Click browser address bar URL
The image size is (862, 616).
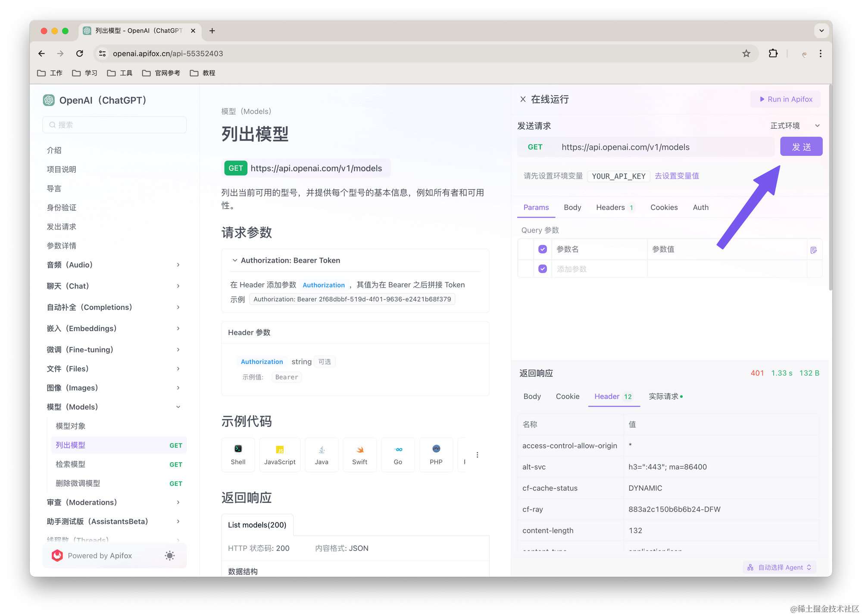point(168,53)
